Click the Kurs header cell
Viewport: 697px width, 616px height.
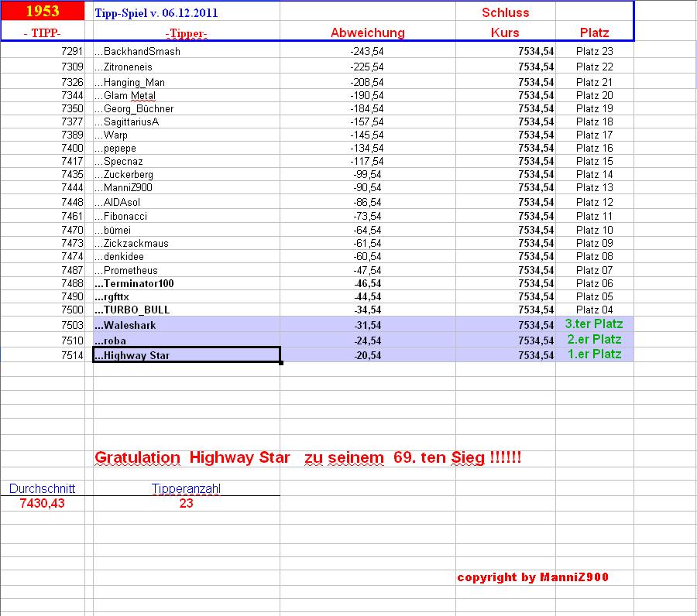tap(506, 33)
